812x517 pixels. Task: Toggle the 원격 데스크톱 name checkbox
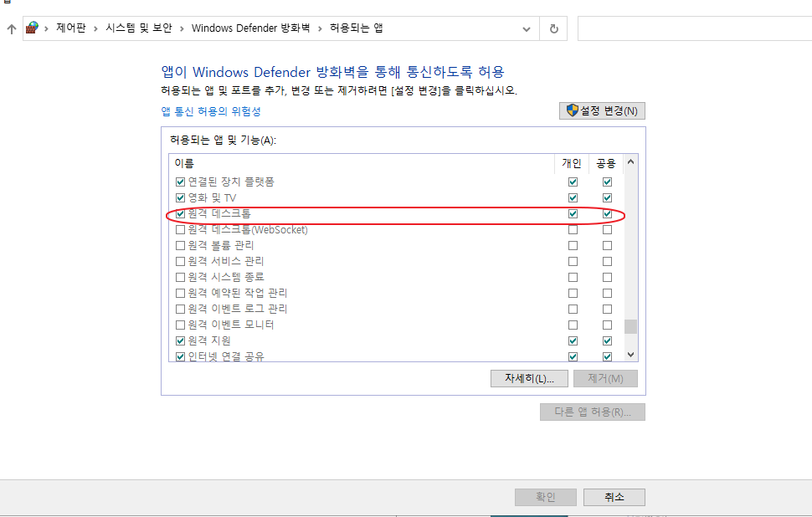[180, 213]
